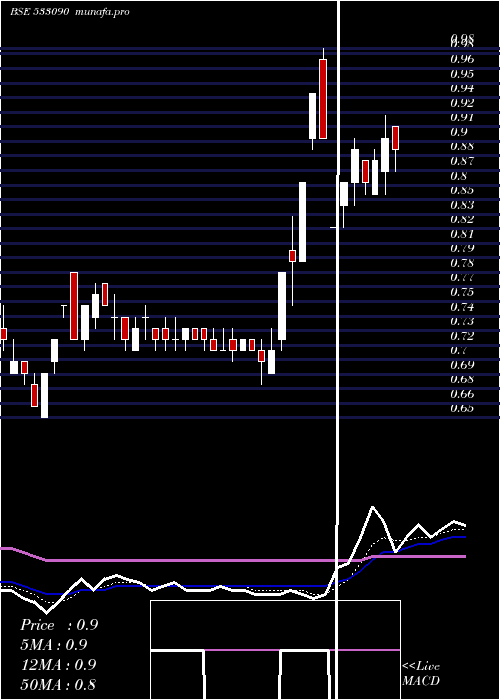Click the 0.72 price axis label
Screen dimensions: 500x700
[462, 335]
